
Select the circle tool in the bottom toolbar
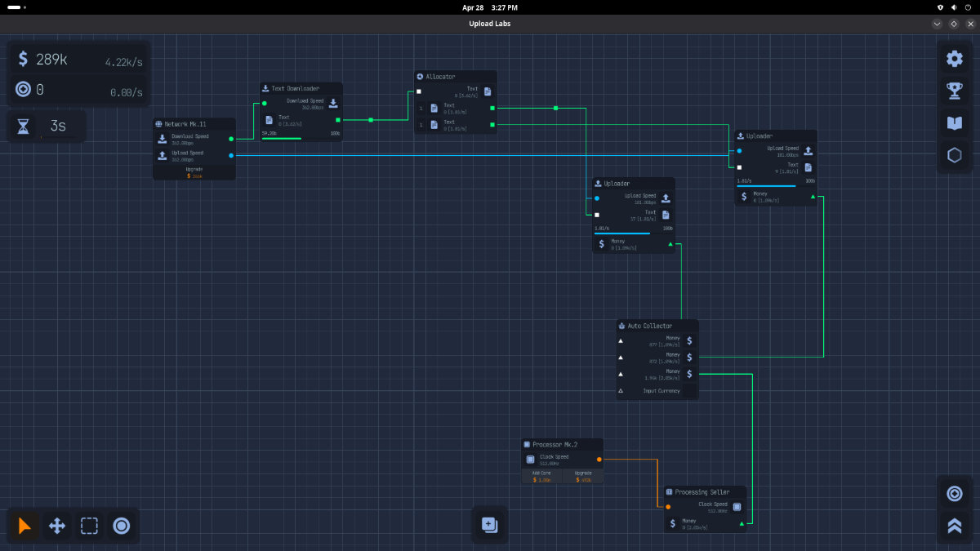[x=122, y=526]
